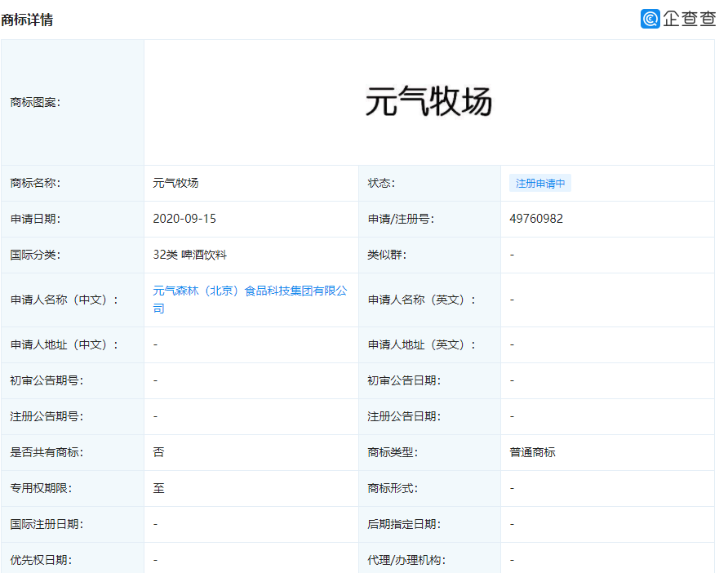Viewport: 728px width, 573px height.
Task: Click the 申请人名称（英文） label
Action: [422, 300]
